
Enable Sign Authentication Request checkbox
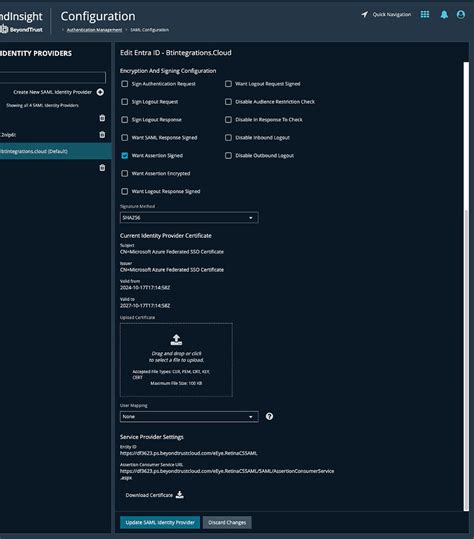click(125, 84)
